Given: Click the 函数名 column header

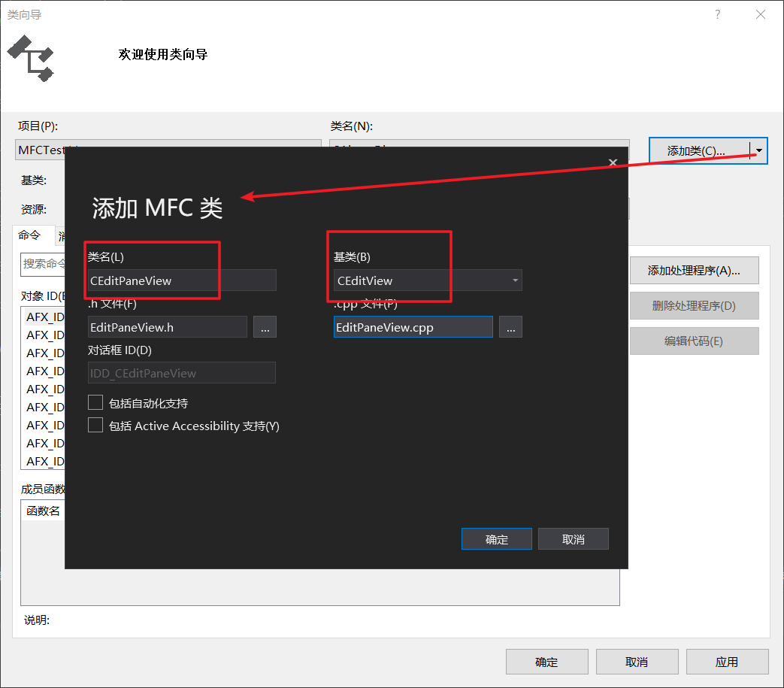Looking at the screenshot, I should [43, 511].
